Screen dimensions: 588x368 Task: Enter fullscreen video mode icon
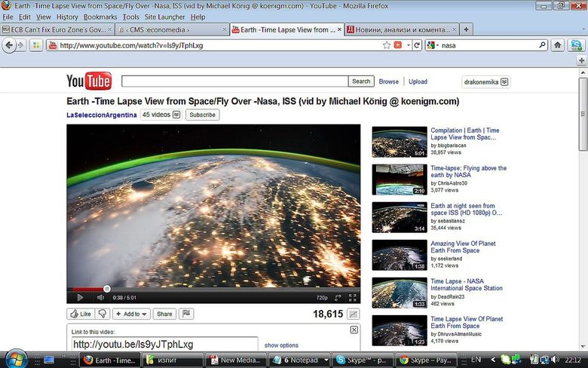tap(353, 297)
